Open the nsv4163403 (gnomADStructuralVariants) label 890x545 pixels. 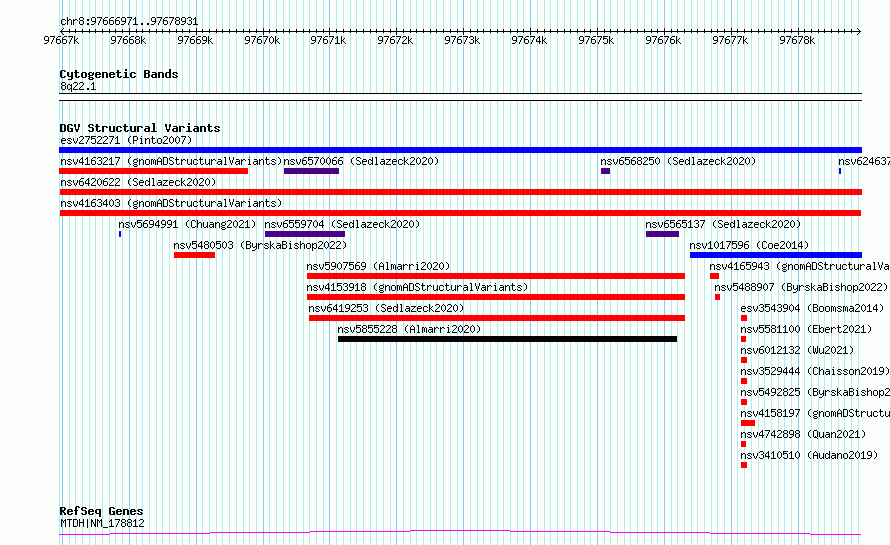pos(171,203)
